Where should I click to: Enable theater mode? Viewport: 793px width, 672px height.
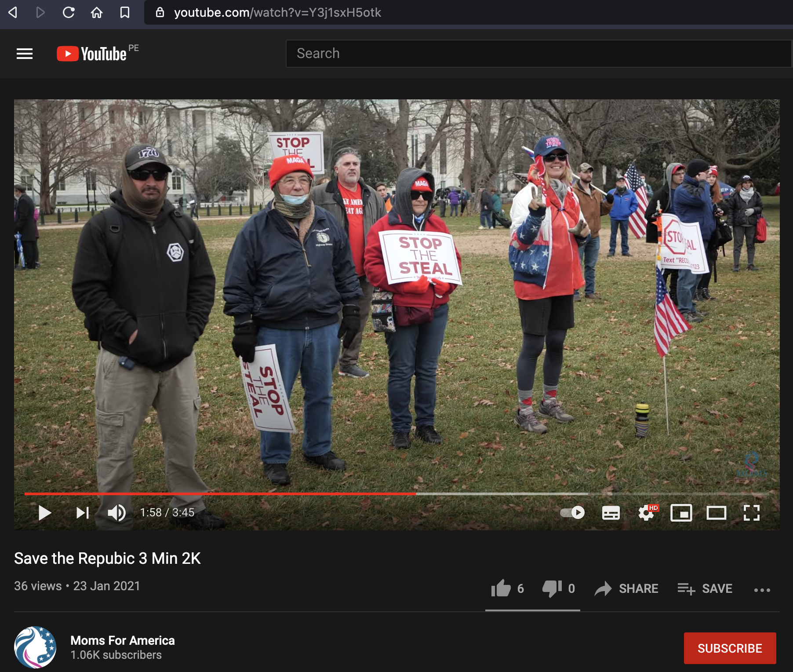point(716,513)
